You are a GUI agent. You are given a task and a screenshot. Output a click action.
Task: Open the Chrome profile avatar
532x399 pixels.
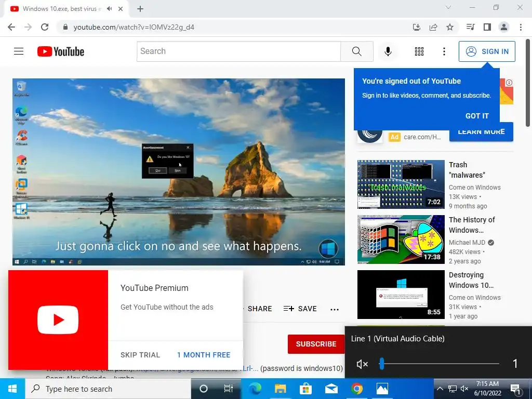pos(504,27)
